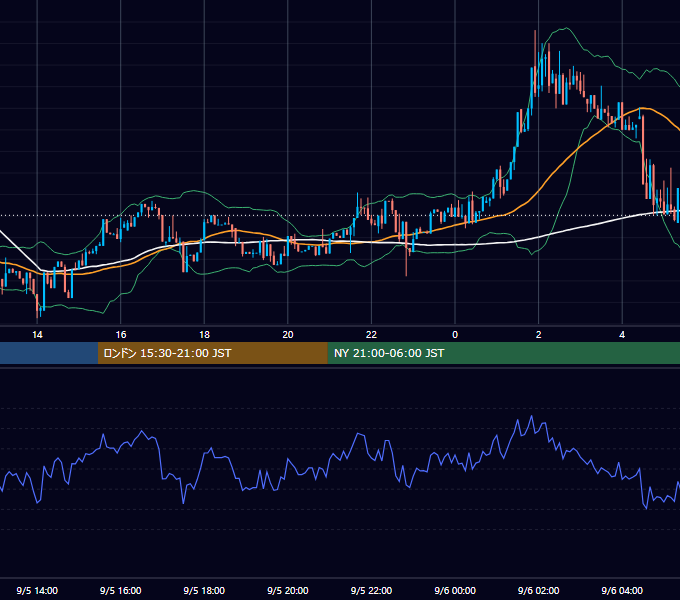Click the NY 21:00-06:00 JST session bar
680x600 pixels.
click(503, 353)
